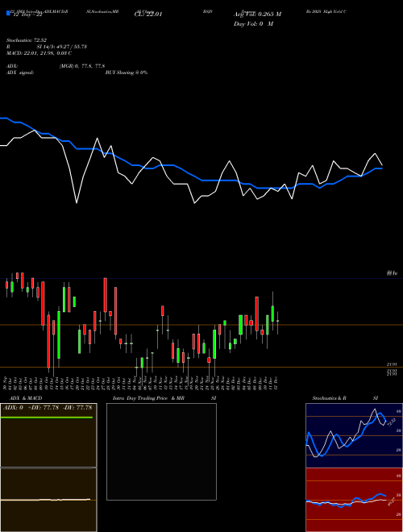This screenshot has width=403, height=532.
Task: Click the green ADX line in ADX panel
Action: click(x=47, y=418)
